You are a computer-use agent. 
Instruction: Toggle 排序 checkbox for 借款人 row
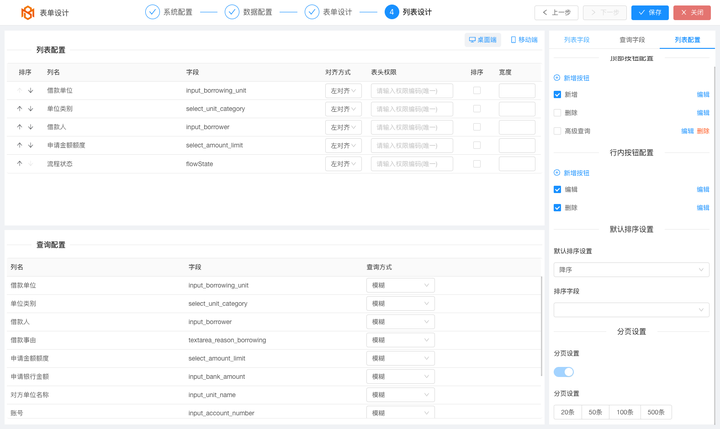click(477, 127)
